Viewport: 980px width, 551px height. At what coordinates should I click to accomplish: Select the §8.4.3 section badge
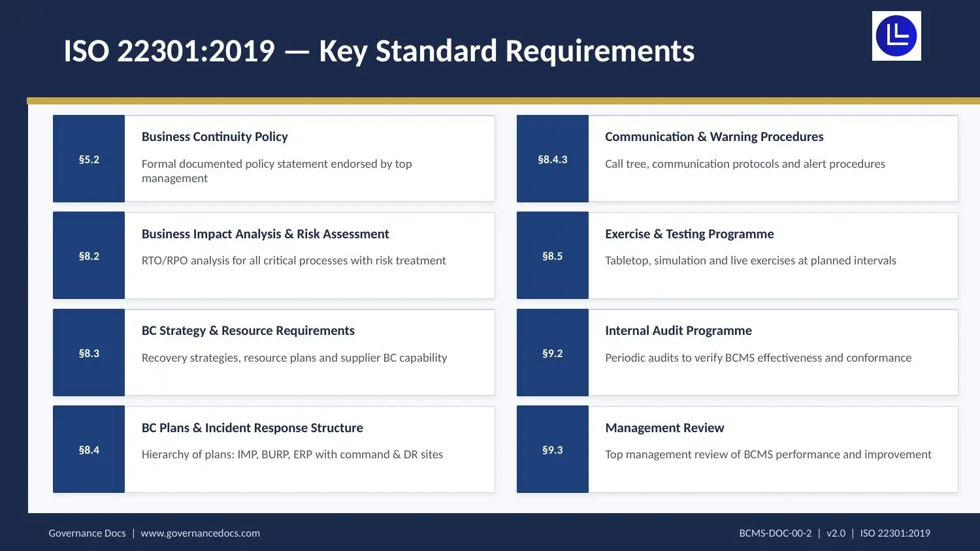552,158
